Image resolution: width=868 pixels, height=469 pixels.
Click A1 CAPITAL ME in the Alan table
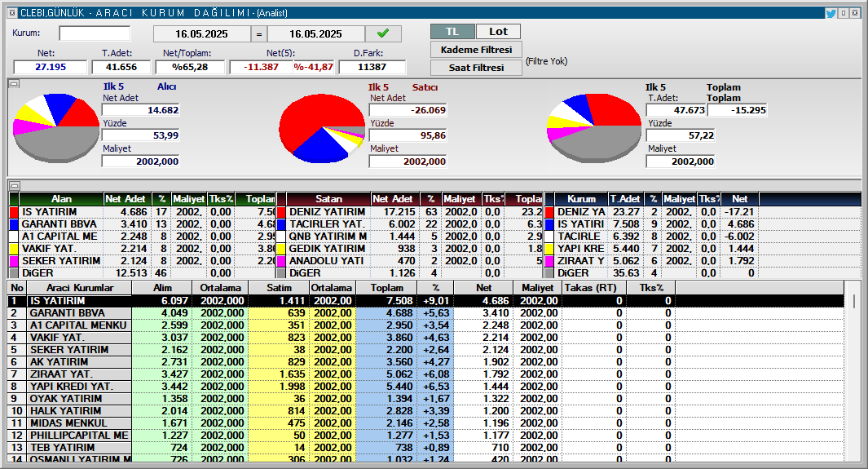(59, 237)
